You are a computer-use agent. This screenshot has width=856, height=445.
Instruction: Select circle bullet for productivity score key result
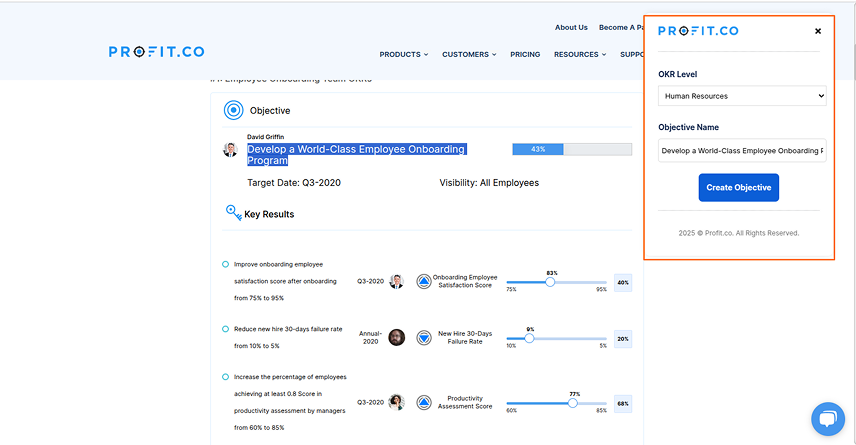click(225, 377)
